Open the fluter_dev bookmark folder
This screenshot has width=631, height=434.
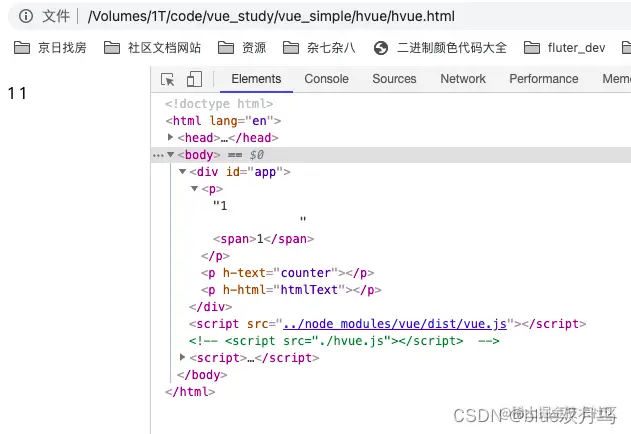click(x=564, y=48)
